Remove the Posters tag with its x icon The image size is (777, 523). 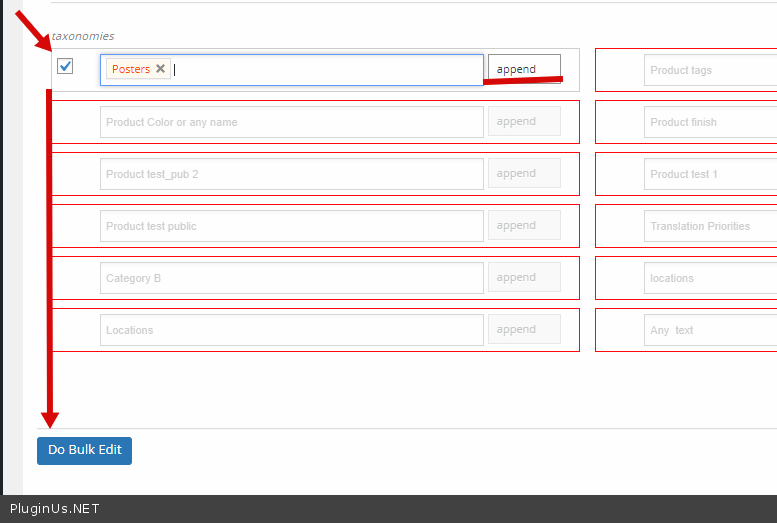[x=160, y=69]
